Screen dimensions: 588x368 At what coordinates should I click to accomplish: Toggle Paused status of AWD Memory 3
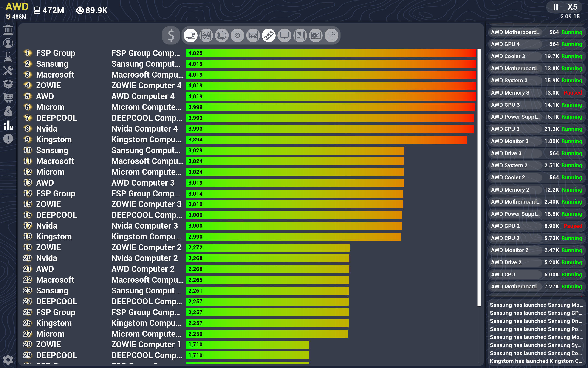pos(572,93)
